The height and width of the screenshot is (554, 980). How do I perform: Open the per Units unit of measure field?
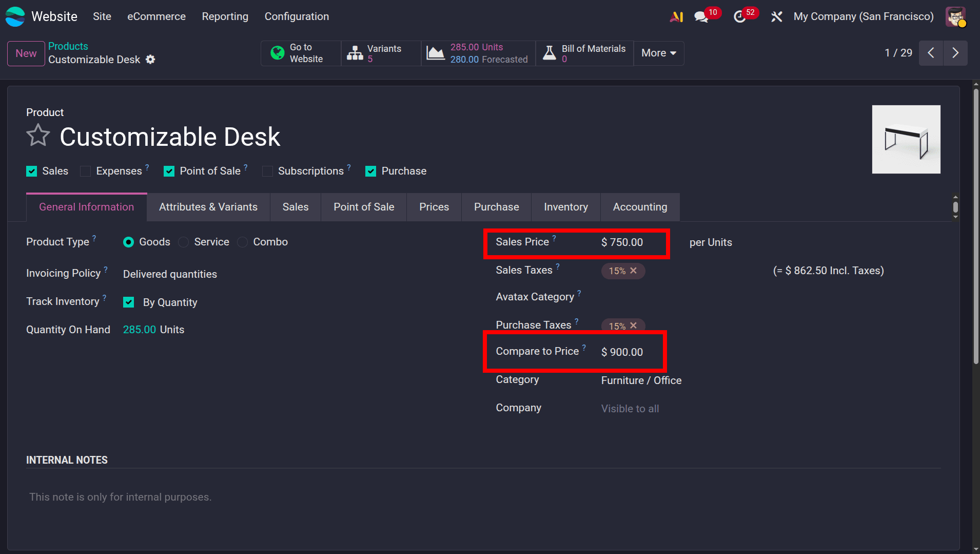[x=711, y=242]
